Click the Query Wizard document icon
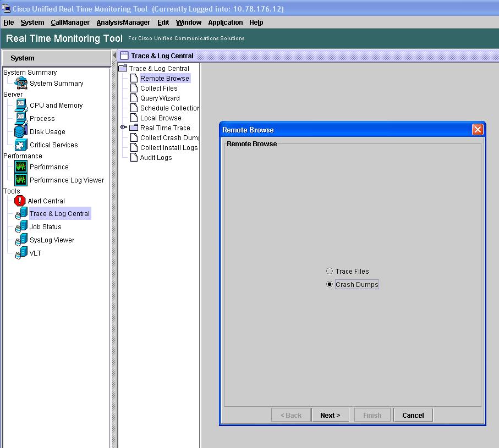 pos(134,98)
